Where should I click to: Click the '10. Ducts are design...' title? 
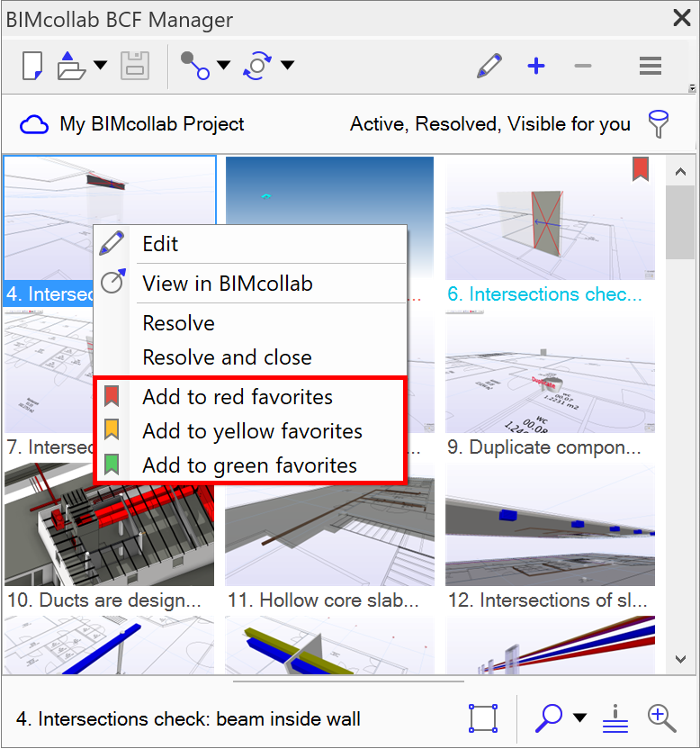point(104,600)
